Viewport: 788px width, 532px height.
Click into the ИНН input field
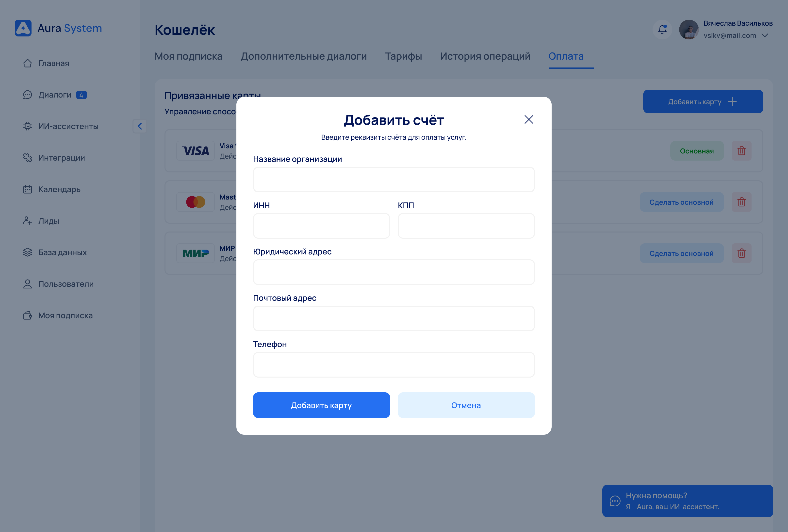click(321, 226)
